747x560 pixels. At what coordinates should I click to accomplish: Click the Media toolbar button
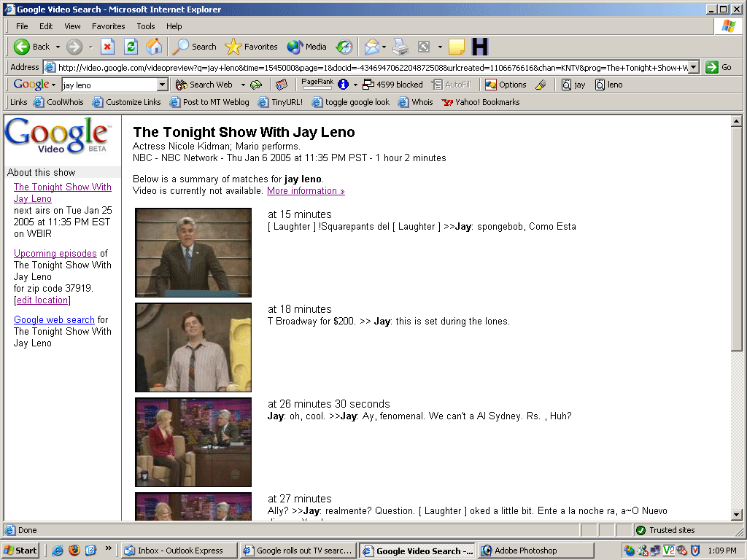307,47
